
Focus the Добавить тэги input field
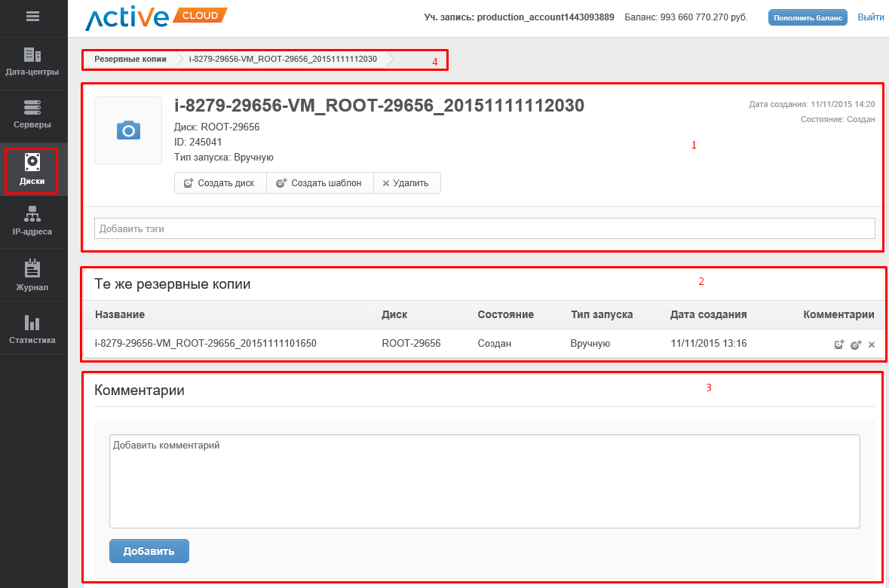pyautogui.click(x=484, y=228)
